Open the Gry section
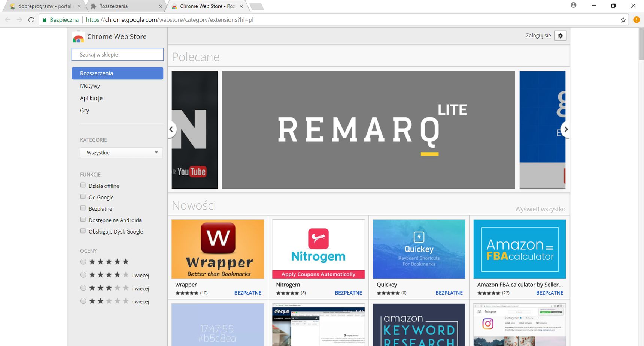The image size is (644, 346). (x=85, y=111)
